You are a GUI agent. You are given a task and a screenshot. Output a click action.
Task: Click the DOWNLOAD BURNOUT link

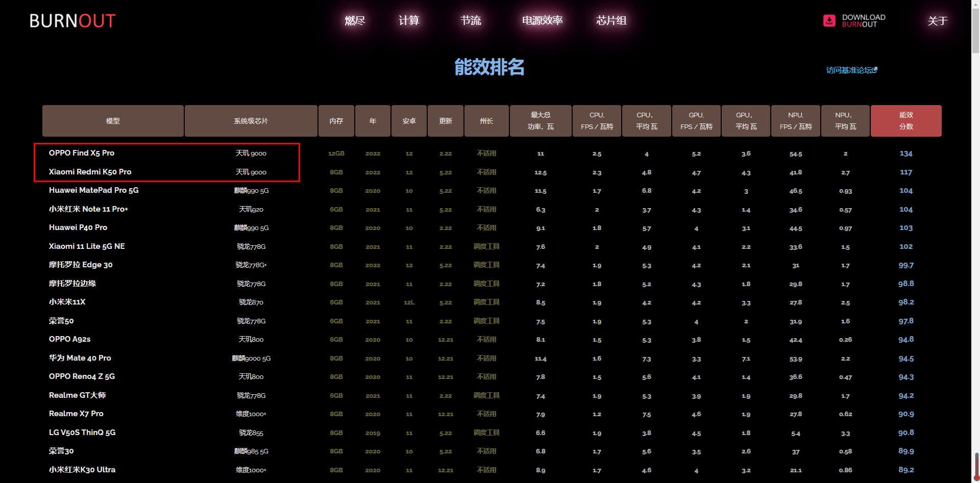[863, 20]
